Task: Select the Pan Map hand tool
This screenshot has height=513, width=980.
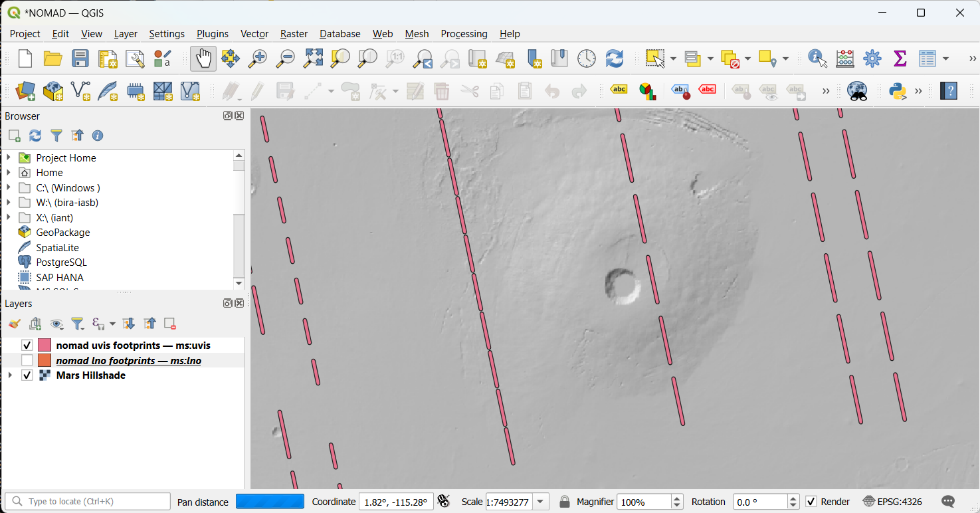Action: tap(203, 58)
